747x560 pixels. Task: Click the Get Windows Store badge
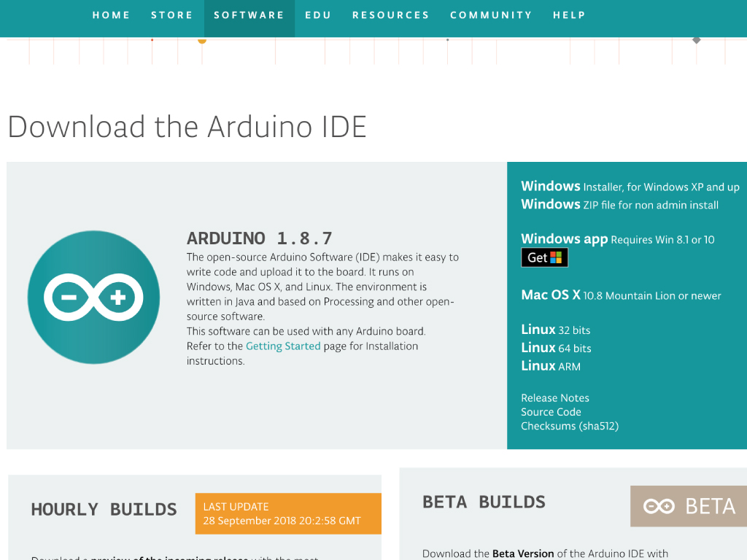pyautogui.click(x=544, y=257)
